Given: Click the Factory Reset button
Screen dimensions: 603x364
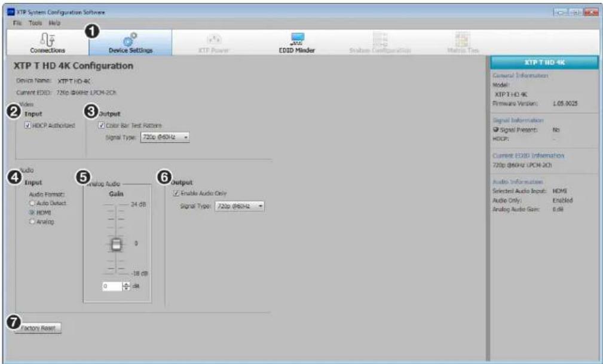Looking at the screenshot, I should [38, 328].
